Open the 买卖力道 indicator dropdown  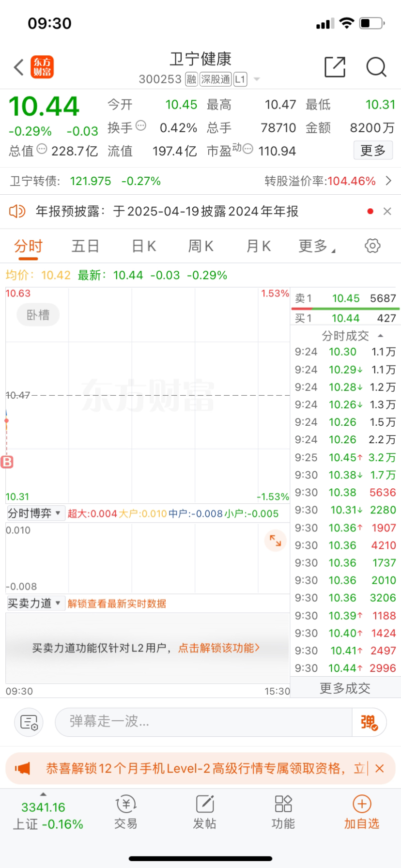[x=35, y=603]
